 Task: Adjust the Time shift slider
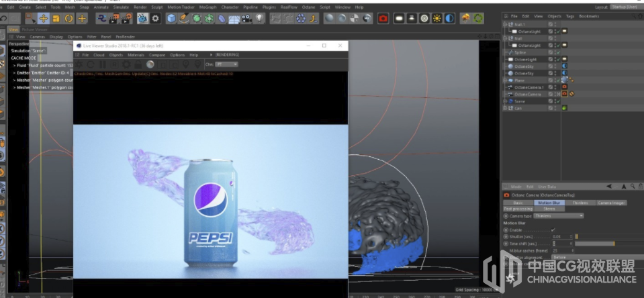[x=609, y=244]
